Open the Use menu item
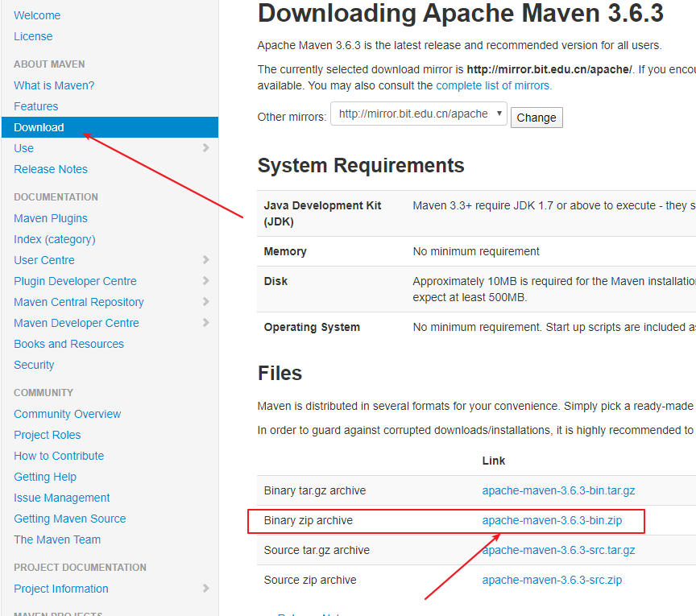The height and width of the screenshot is (616, 696). click(x=23, y=148)
